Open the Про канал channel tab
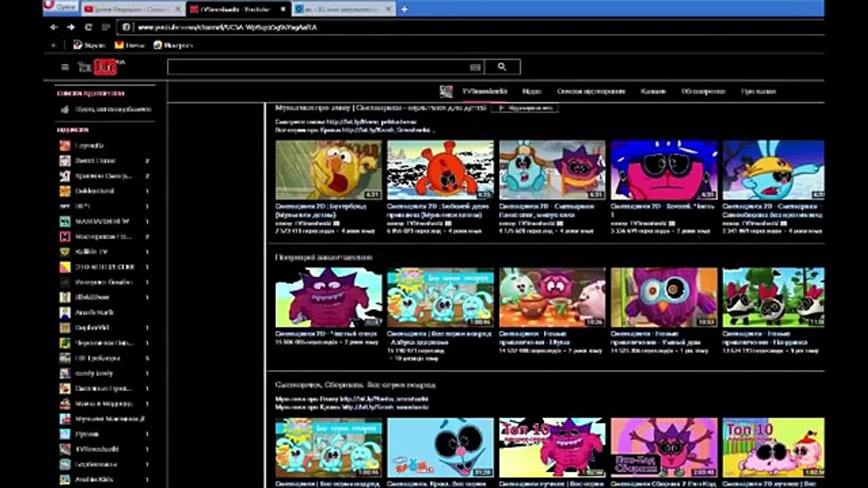This screenshot has width=868, height=488. (758, 91)
